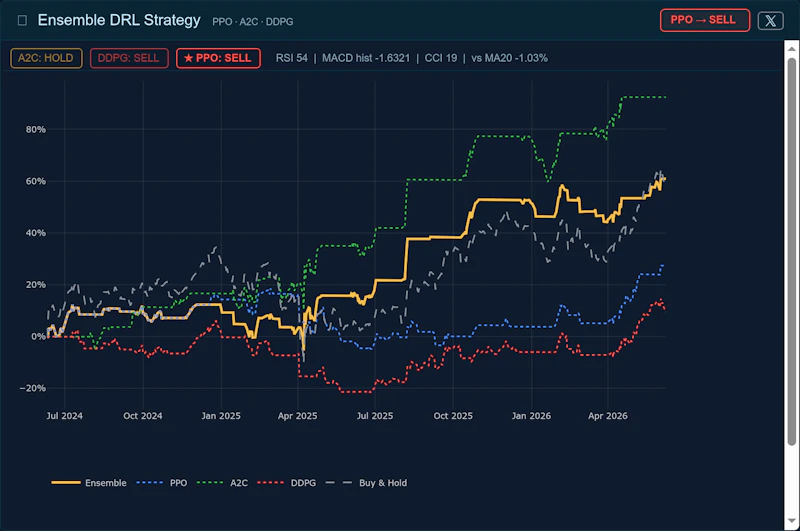Click the vs MA20 -1.03% text

tap(509, 58)
